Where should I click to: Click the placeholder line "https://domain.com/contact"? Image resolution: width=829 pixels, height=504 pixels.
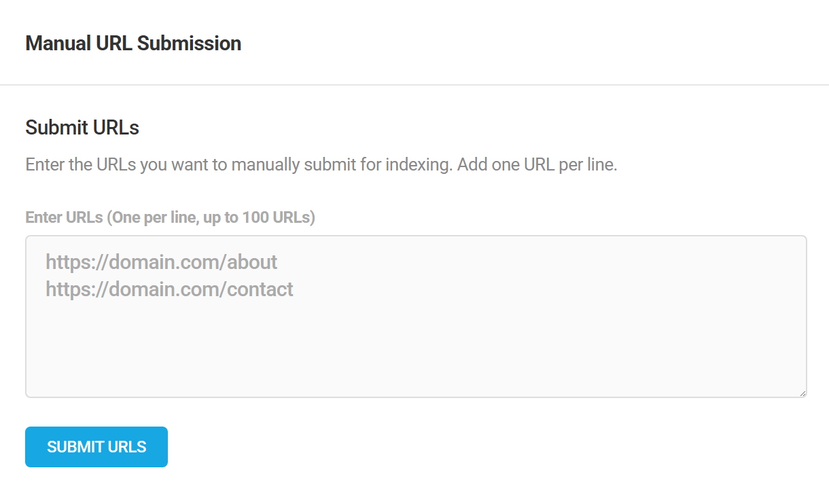tap(169, 289)
